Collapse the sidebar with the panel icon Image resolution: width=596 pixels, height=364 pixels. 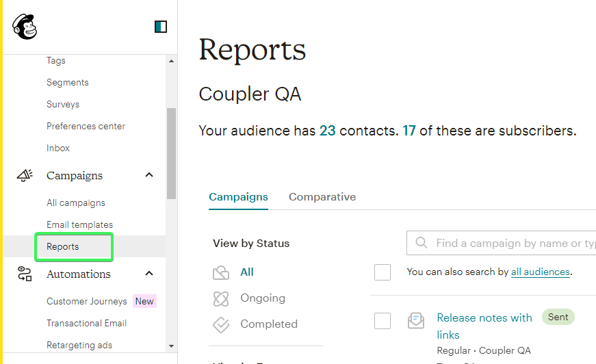click(x=161, y=27)
